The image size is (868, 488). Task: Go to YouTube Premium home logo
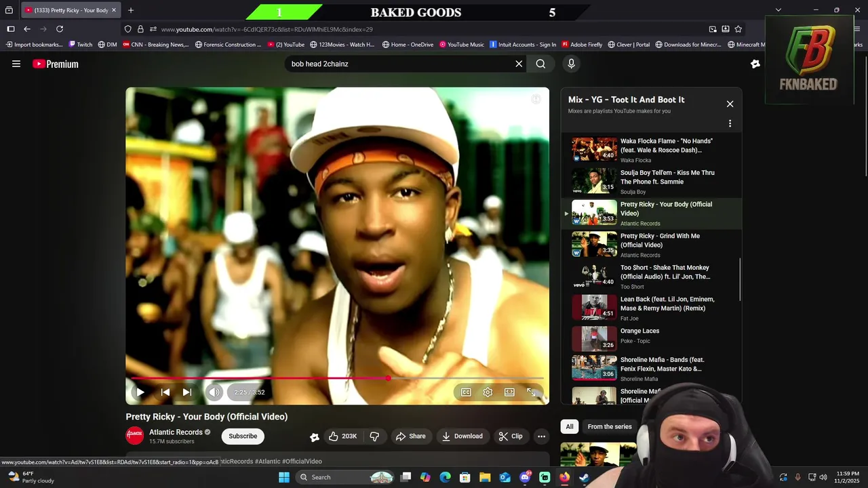pos(56,64)
